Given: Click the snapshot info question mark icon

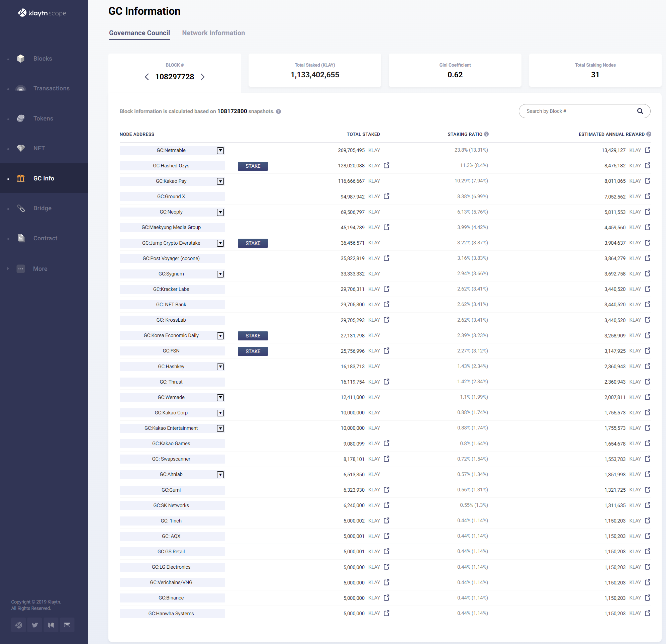Looking at the screenshot, I should (x=278, y=111).
